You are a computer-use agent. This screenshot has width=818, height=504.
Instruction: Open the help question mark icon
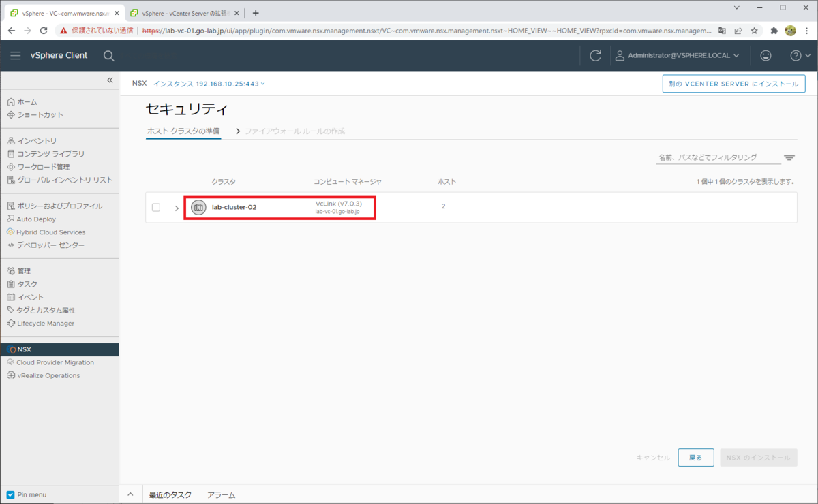coord(796,55)
